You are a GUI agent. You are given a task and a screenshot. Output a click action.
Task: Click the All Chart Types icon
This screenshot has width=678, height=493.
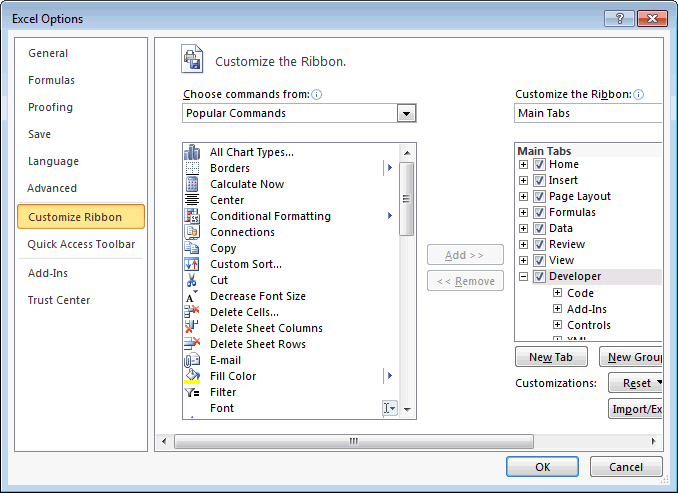point(192,152)
